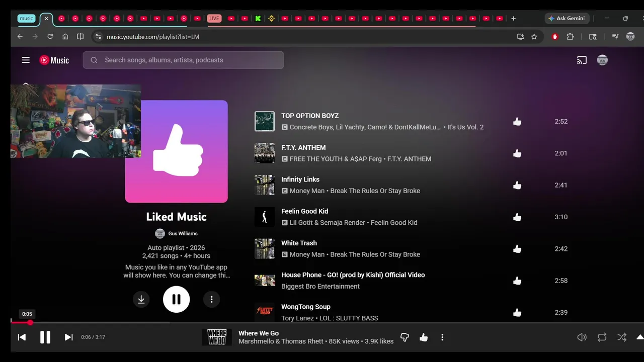Open a new browser tab
This screenshot has height=362, width=644.
point(513,19)
